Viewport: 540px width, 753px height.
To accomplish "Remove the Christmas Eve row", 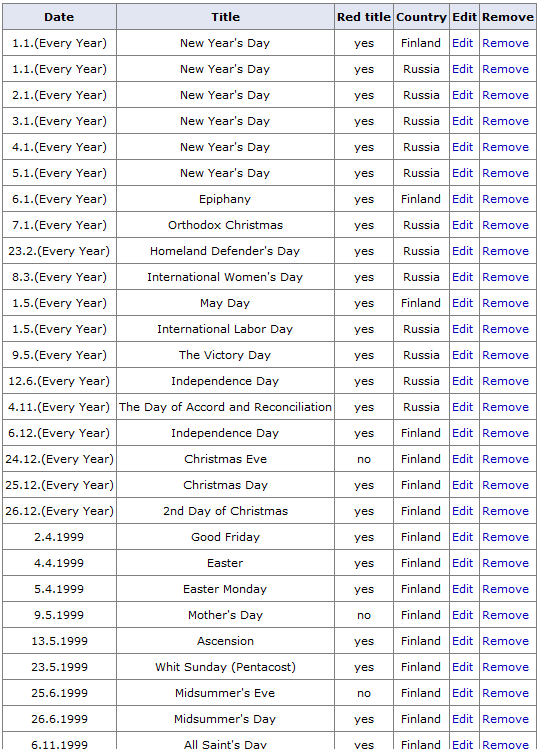I will pos(505,459).
